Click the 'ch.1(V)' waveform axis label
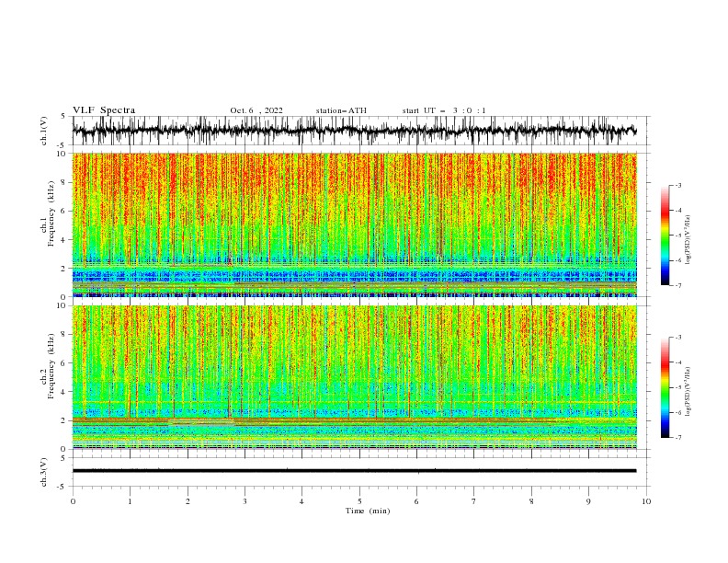 [44, 131]
